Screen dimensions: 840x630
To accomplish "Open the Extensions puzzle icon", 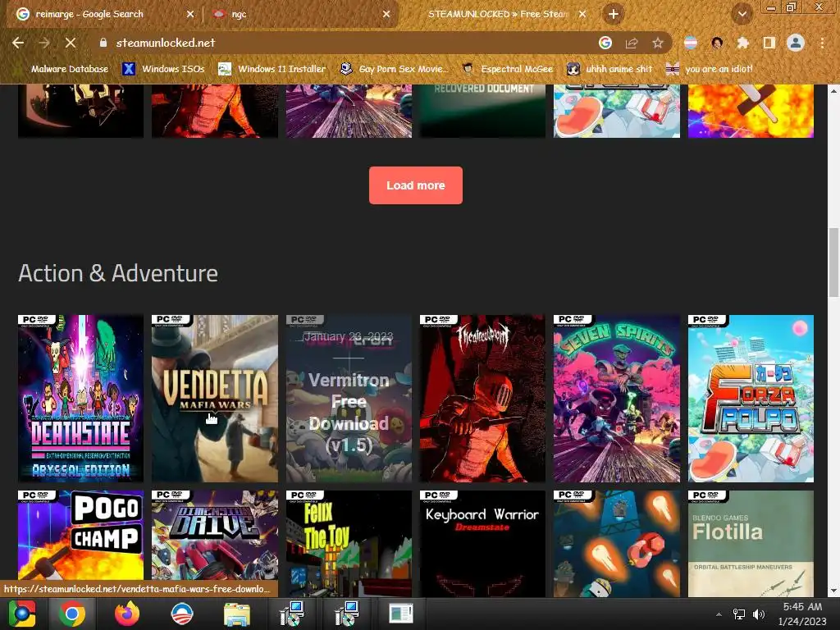I will (x=742, y=43).
